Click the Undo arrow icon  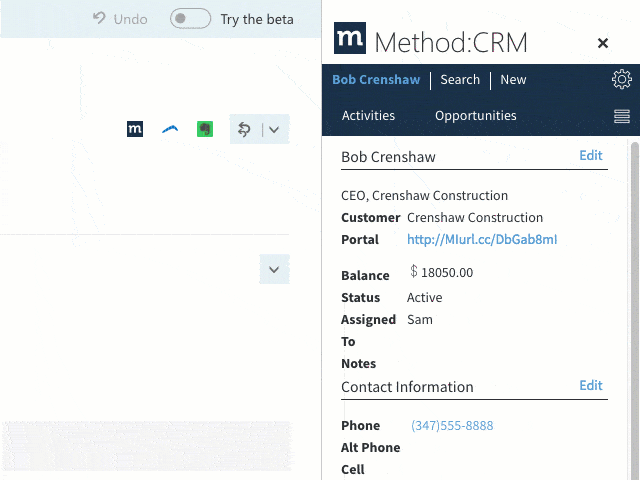tap(99, 18)
